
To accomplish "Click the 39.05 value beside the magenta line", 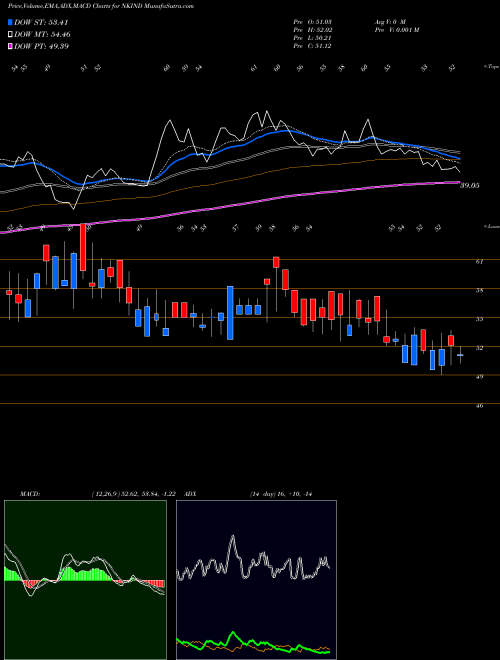I will click(470, 185).
